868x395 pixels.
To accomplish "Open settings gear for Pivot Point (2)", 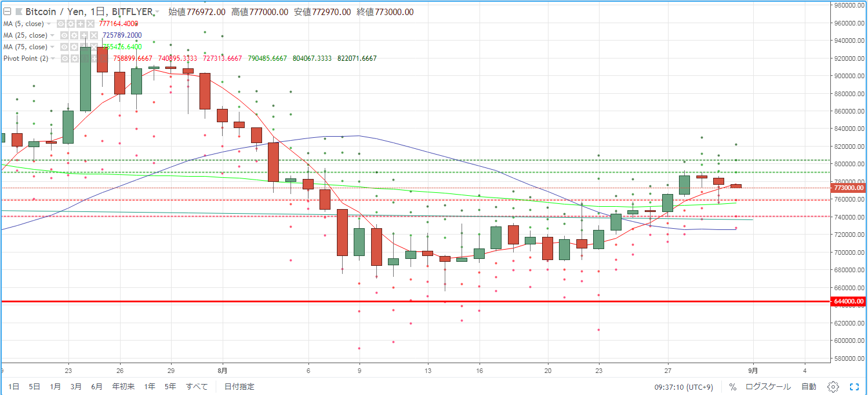I will [x=75, y=58].
